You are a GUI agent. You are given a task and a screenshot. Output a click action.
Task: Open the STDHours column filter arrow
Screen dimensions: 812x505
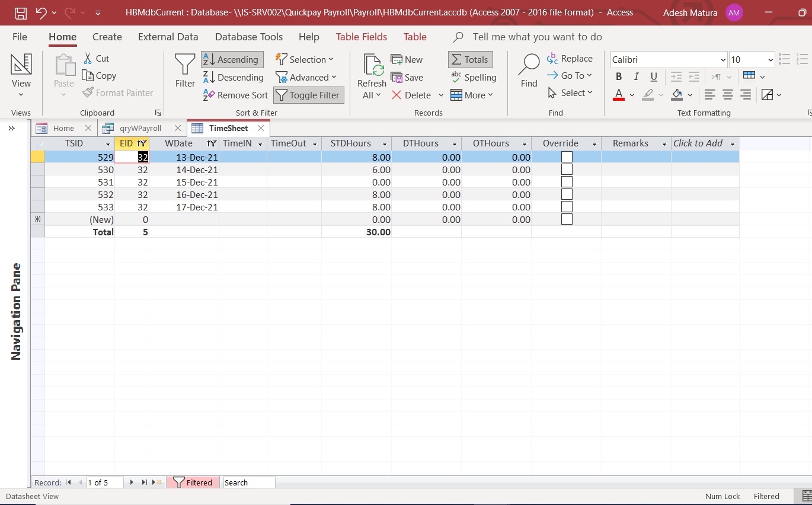[x=385, y=144]
